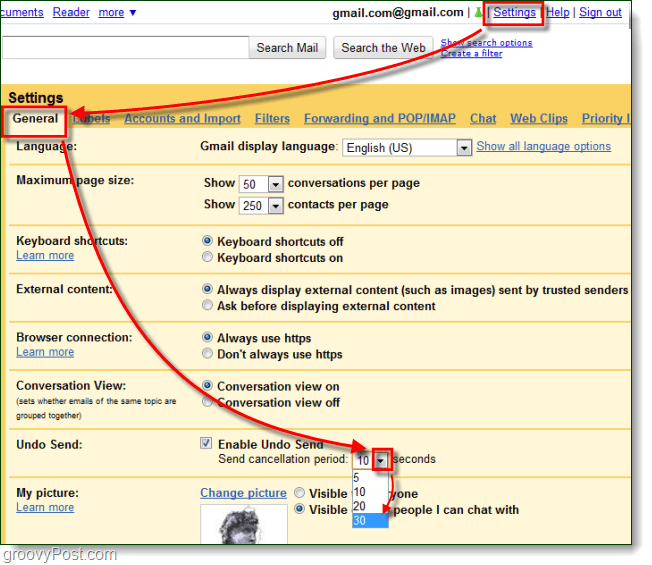Screen dimensions: 652x565
Task: Open the conversations per page dropdown
Action: [x=261, y=184]
